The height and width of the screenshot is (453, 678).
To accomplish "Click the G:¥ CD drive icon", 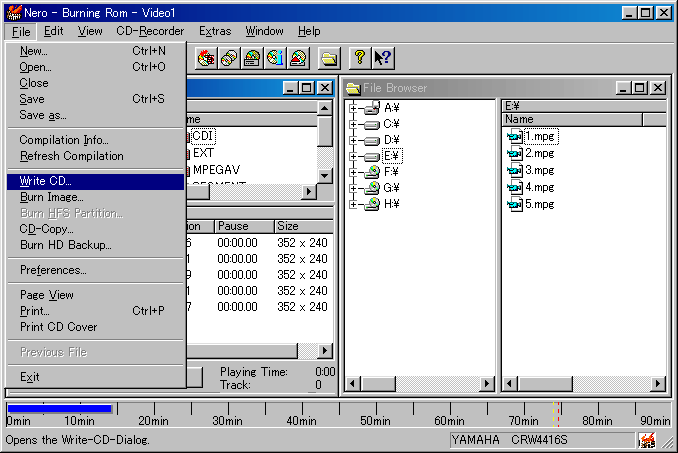I will coord(372,188).
